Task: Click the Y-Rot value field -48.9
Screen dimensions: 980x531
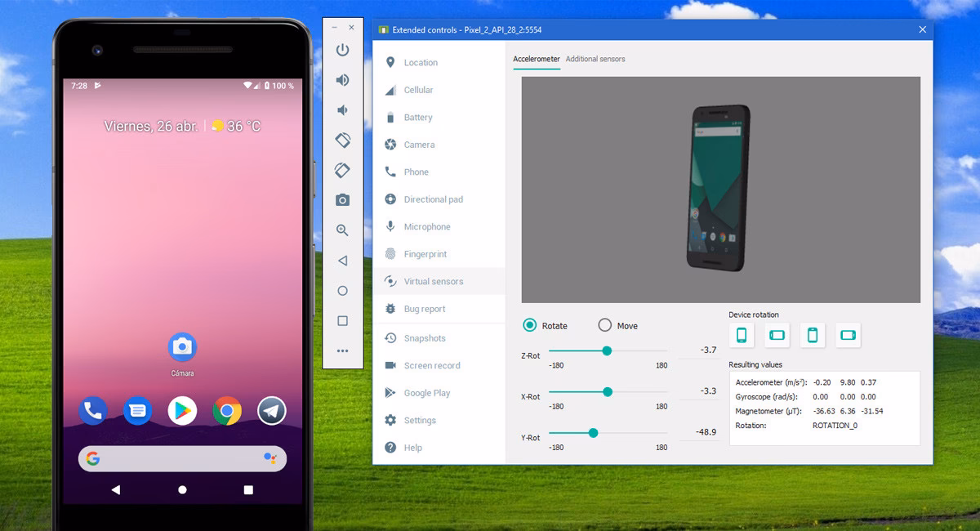Action: pyautogui.click(x=700, y=432)
